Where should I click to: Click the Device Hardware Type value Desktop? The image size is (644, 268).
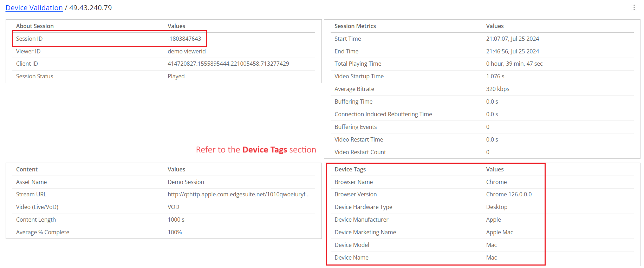point(496,207)
